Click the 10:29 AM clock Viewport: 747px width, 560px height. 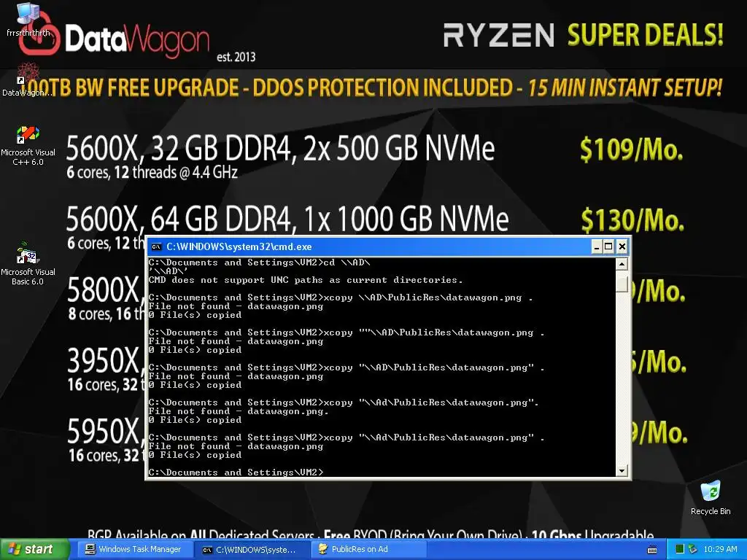(720, 550)
